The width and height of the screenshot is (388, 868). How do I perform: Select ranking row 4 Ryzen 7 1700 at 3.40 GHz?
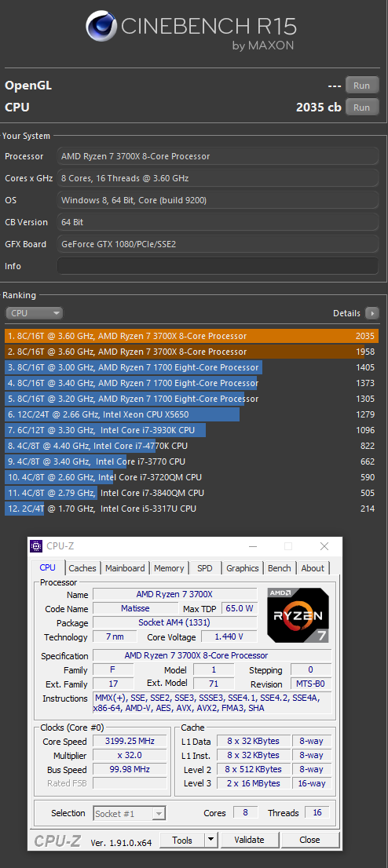click(x=192, y=383)
